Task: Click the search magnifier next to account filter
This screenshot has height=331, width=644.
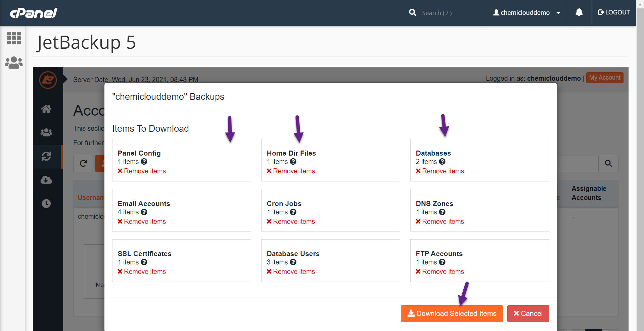Action: pyautogui.click(x=608, y=164)
